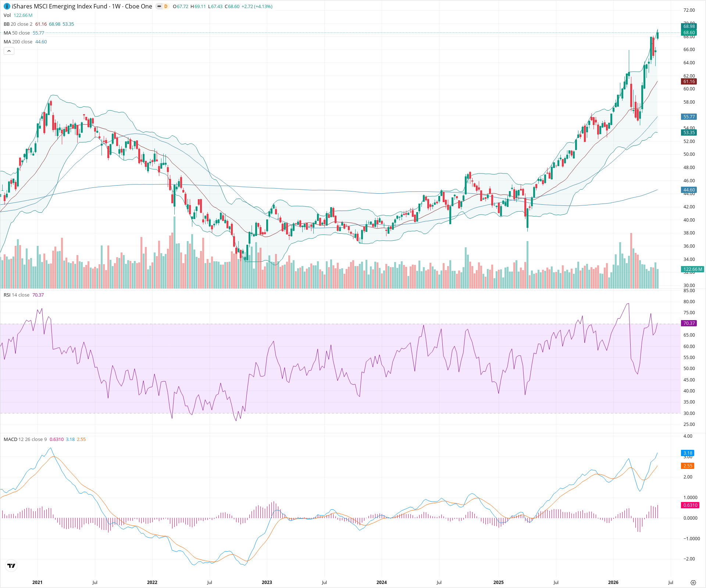Click the 44.60 value beside MA 200

tap(41, 42)
